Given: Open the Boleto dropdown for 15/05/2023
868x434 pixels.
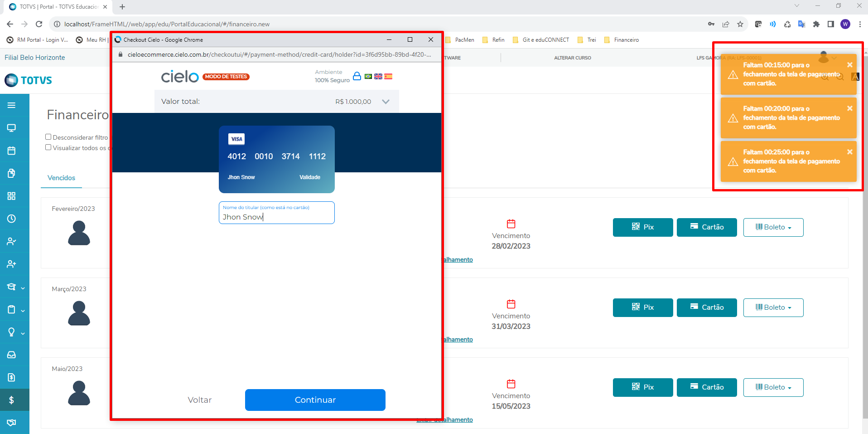Looking at the screenshot, I should pos(773,387).
